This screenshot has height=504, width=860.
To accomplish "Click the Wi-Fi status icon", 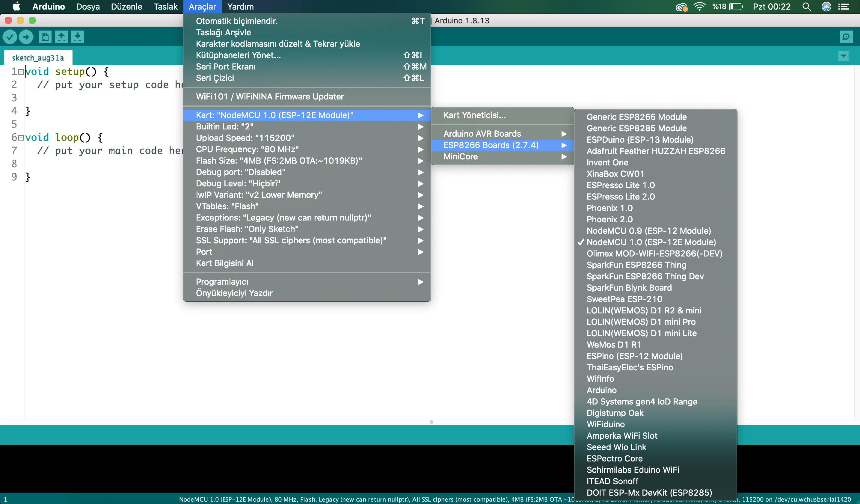I will (x=699, y=7).
